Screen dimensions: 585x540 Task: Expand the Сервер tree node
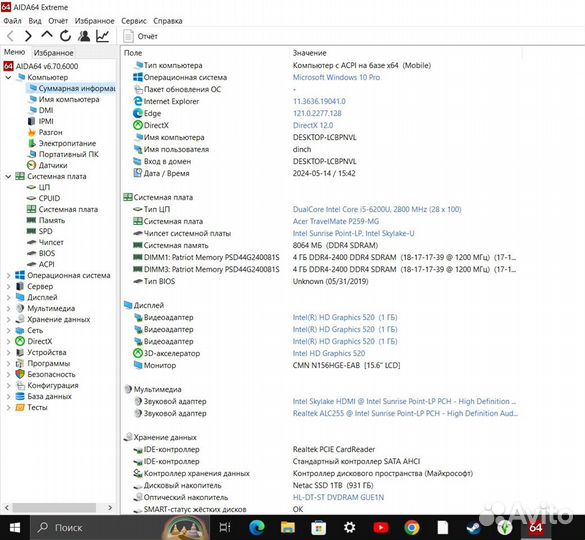click(x=8, y=287)
